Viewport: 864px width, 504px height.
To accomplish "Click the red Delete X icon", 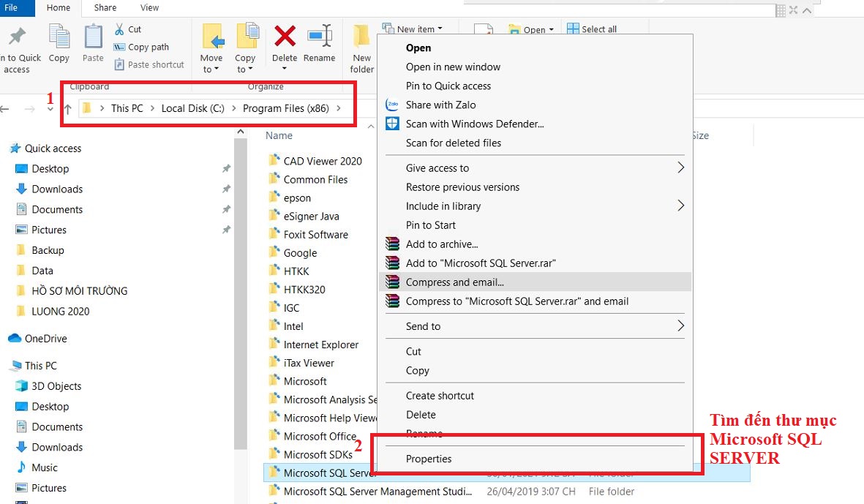I will [x=285, y=37].
